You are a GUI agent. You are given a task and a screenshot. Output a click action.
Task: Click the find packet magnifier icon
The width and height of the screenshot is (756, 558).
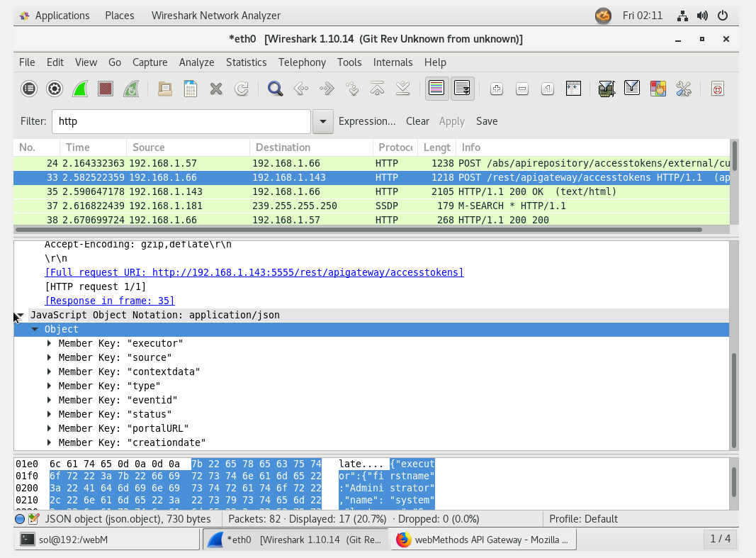point(276,89)
